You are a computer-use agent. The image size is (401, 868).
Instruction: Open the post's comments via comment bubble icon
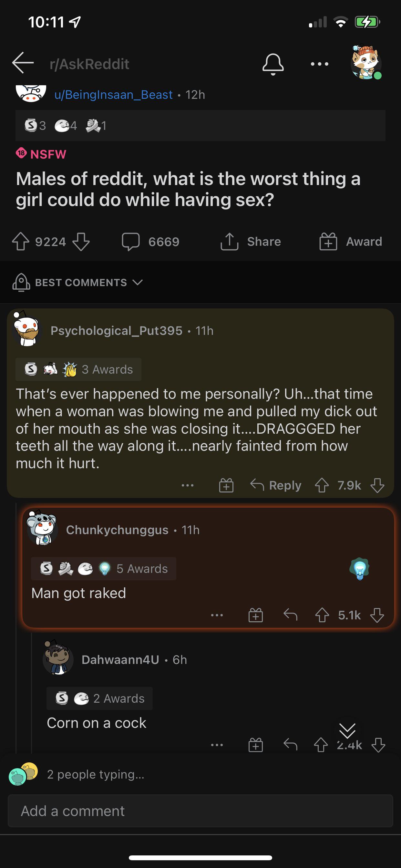tap(131, 242)
